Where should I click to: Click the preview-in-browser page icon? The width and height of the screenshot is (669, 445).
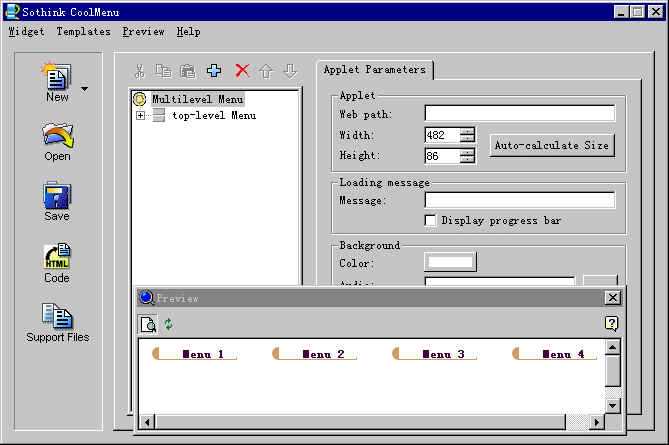[x=148, y=325]
